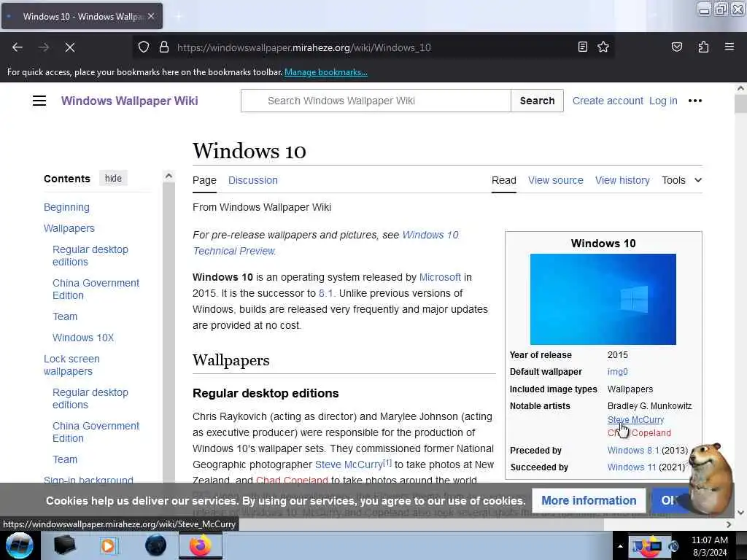Open the Firefox application menu
747x560 pixels.
point(729,47)
